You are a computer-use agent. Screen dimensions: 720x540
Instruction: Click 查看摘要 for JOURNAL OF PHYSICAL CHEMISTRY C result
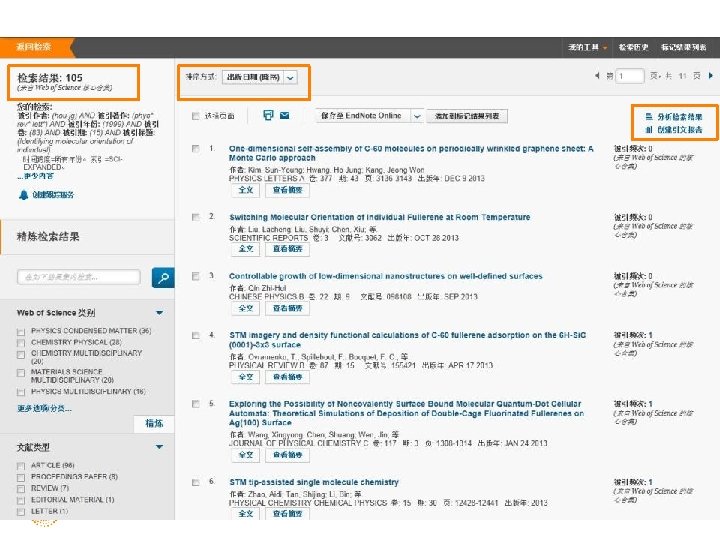[x=287, y=455]
